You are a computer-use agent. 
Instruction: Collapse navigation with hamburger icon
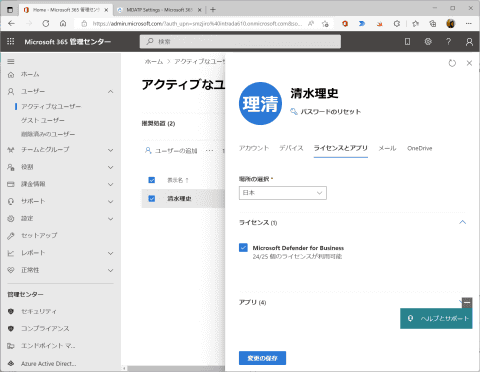11,61
